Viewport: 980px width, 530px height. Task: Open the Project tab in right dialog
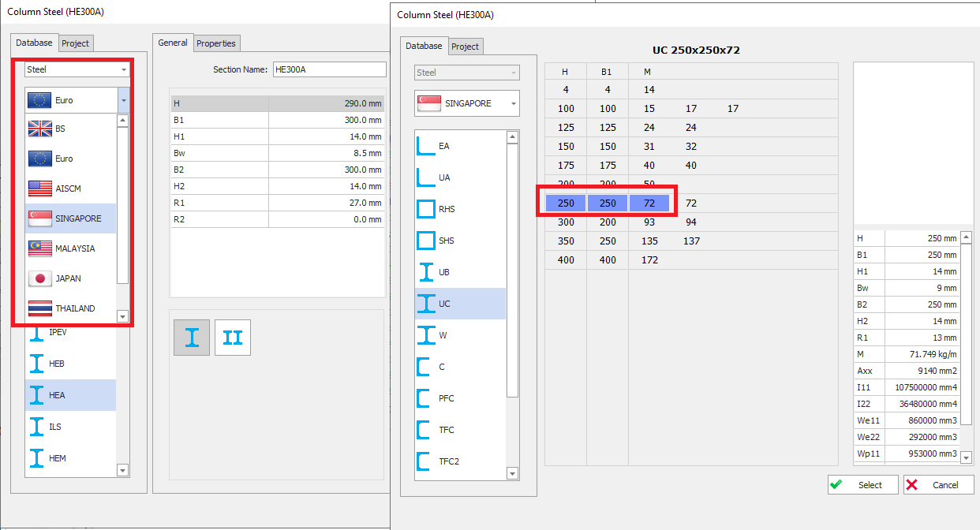(x=465, y=47)
